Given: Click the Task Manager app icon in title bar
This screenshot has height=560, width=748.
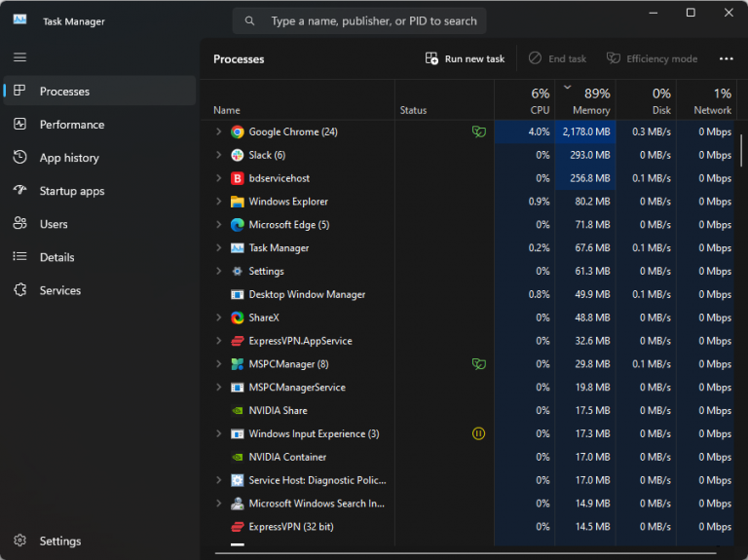Looking at the screenshot, I should point(19,20).
